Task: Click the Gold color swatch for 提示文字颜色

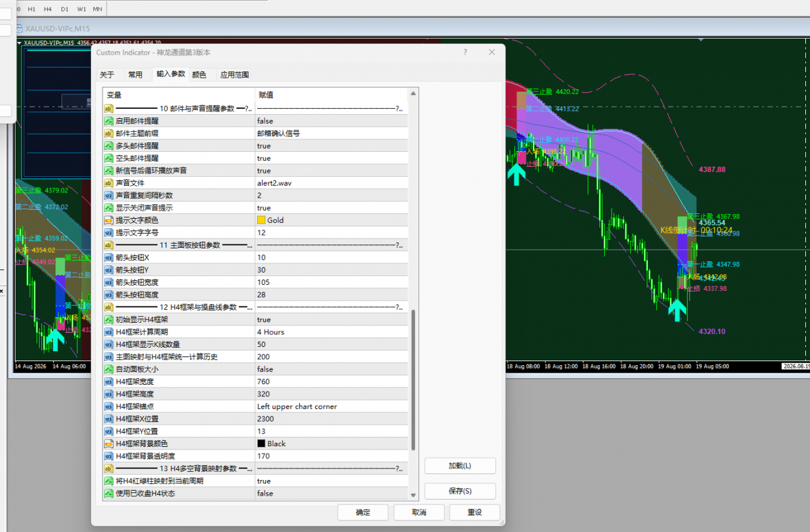Action: point(261,220)
